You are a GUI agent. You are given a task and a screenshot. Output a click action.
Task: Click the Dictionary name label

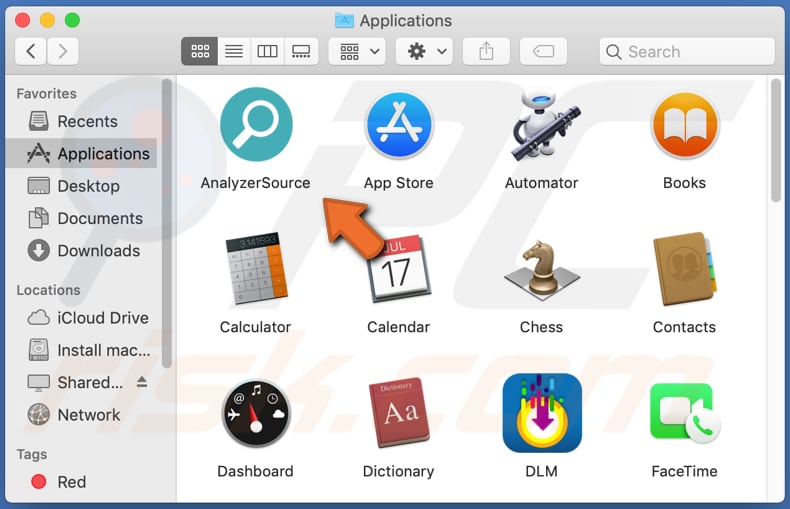pyautogui.click(x=399, y=471)
